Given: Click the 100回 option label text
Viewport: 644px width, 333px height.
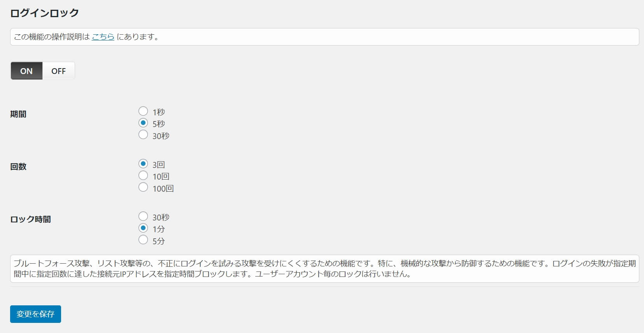Looking at the screenshot, I should (x=163, y=189).
